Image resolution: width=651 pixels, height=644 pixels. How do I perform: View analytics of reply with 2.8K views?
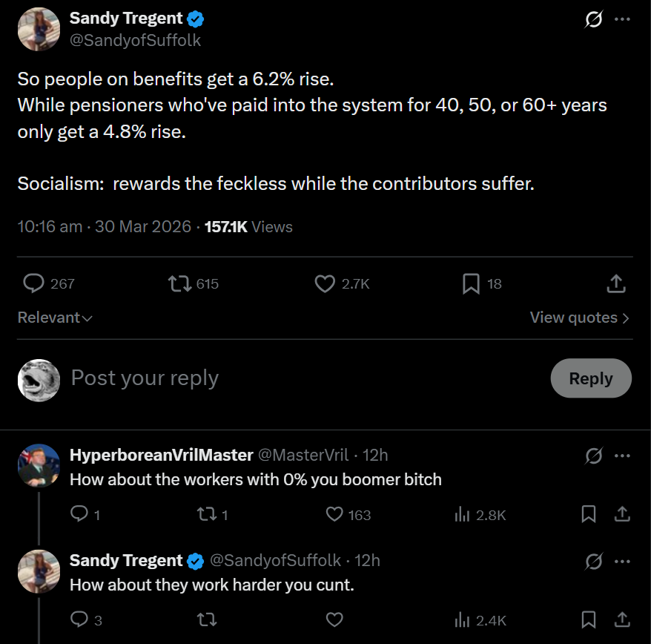[462, 515]
